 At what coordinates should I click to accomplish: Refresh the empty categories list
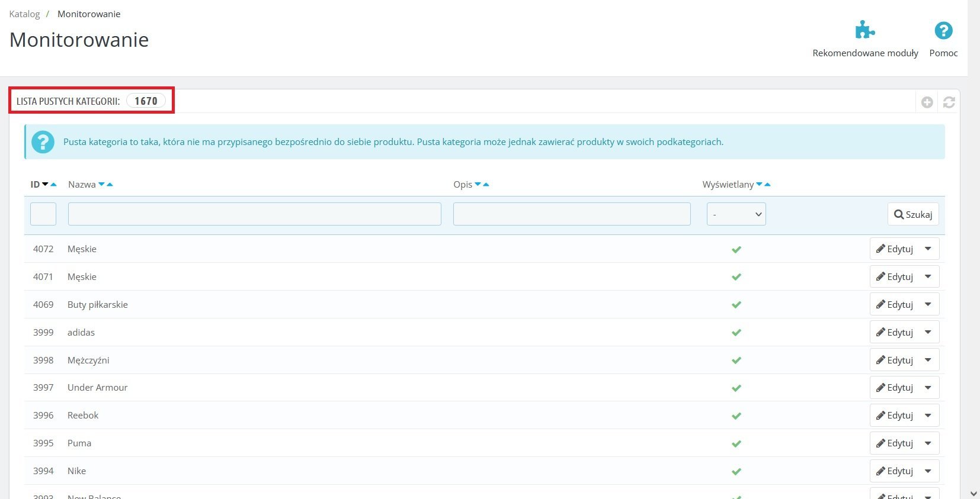[949, 102]
